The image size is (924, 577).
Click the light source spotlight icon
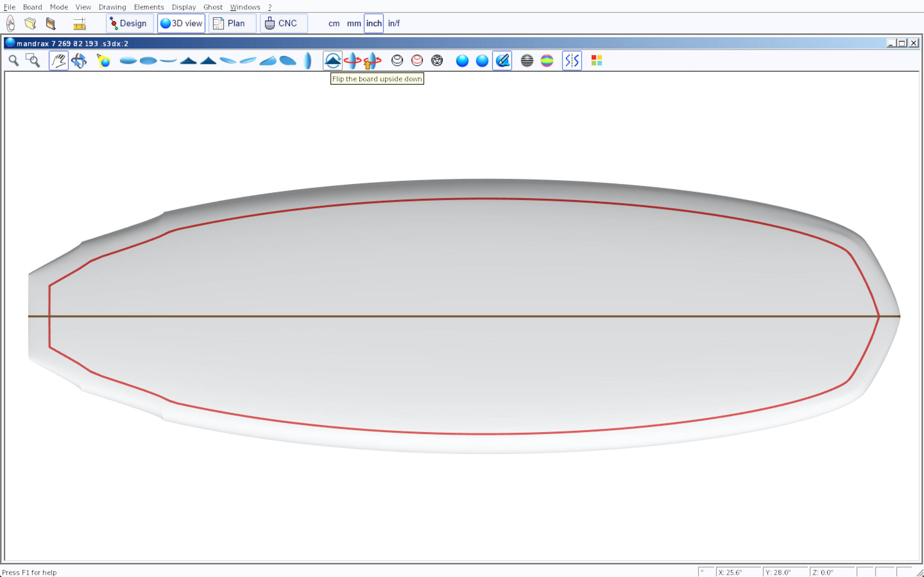tap(104, 61)
